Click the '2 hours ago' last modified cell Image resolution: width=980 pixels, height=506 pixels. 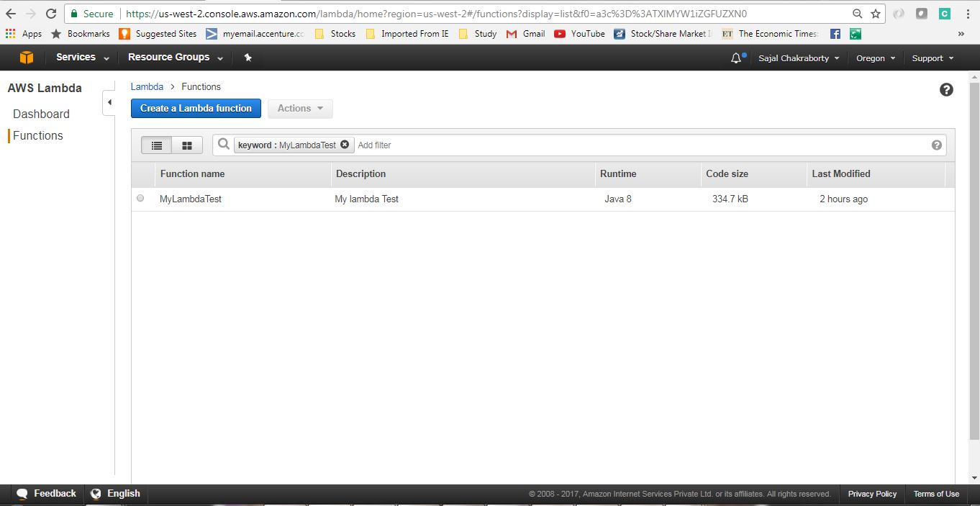[x=843, y=199]
